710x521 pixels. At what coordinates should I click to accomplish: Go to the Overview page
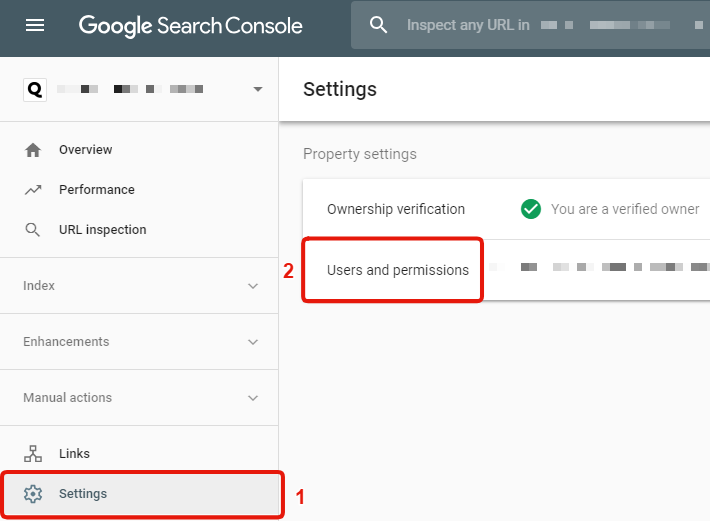(x=85, y=150)
